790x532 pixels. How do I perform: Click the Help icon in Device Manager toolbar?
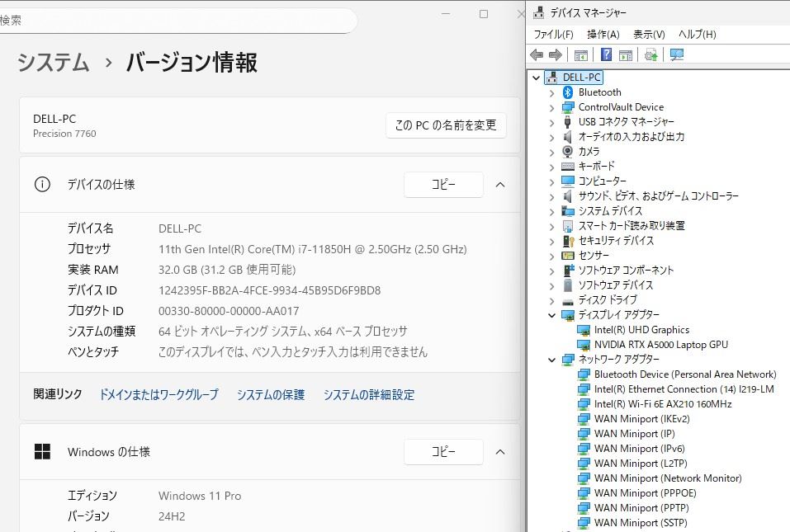click(x=606, y=54)
